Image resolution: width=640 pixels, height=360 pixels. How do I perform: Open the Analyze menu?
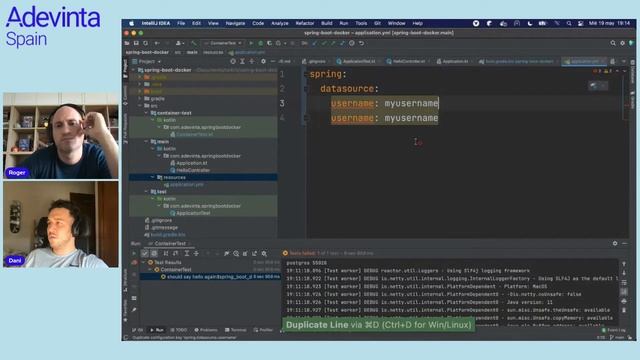[x=280, y=24]
